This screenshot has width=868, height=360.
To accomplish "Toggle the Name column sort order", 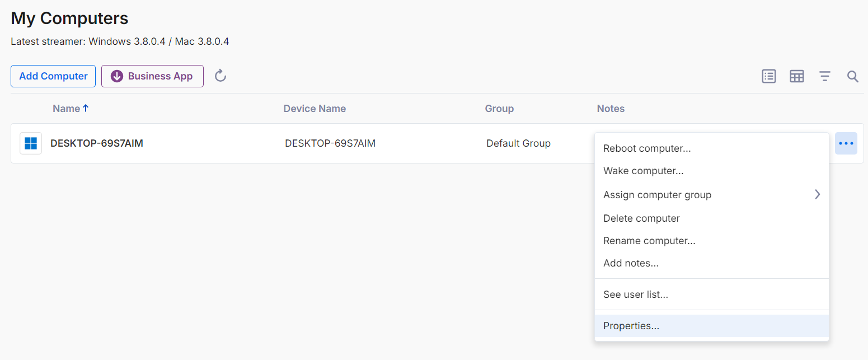I will click(x=70, y=108).
